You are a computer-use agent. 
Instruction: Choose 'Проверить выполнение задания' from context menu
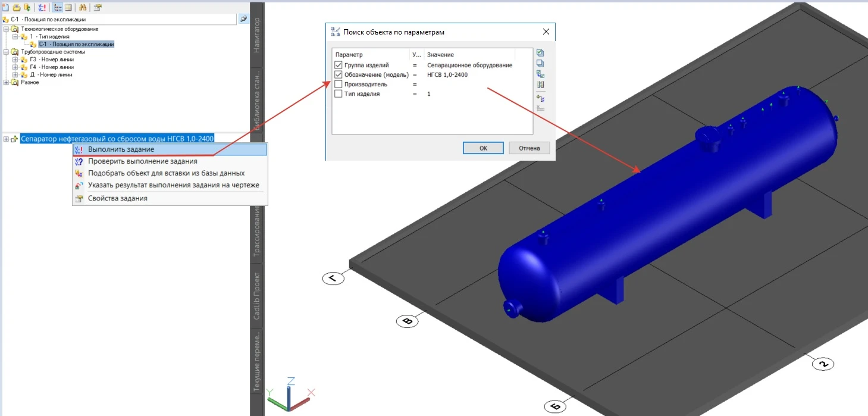coord(142,161)
